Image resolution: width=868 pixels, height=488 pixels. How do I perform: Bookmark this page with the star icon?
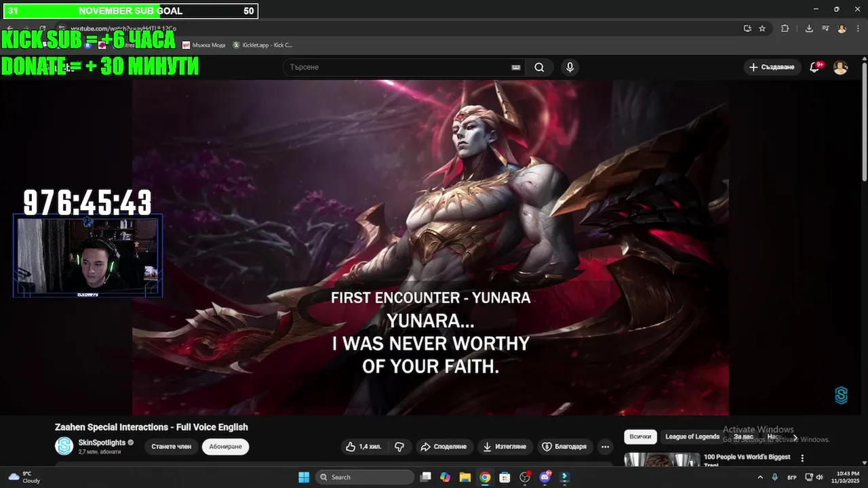pyautogui.click(x=762, y=28)
